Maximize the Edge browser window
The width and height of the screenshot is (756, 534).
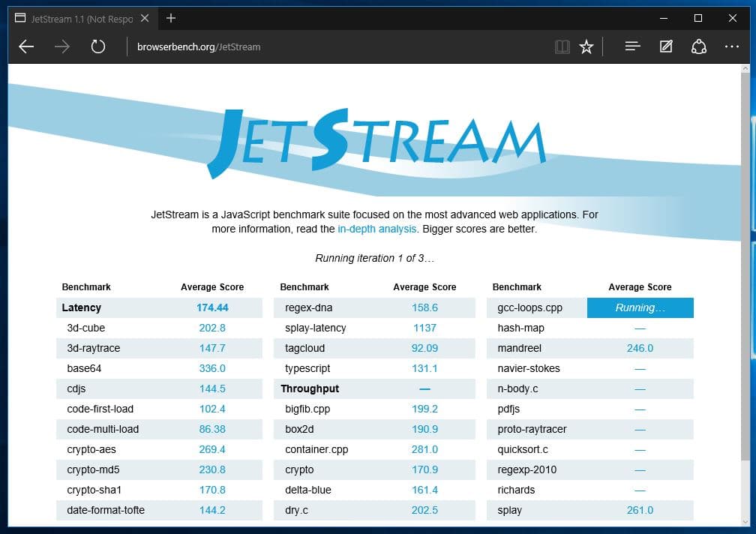tap(697, 18)
